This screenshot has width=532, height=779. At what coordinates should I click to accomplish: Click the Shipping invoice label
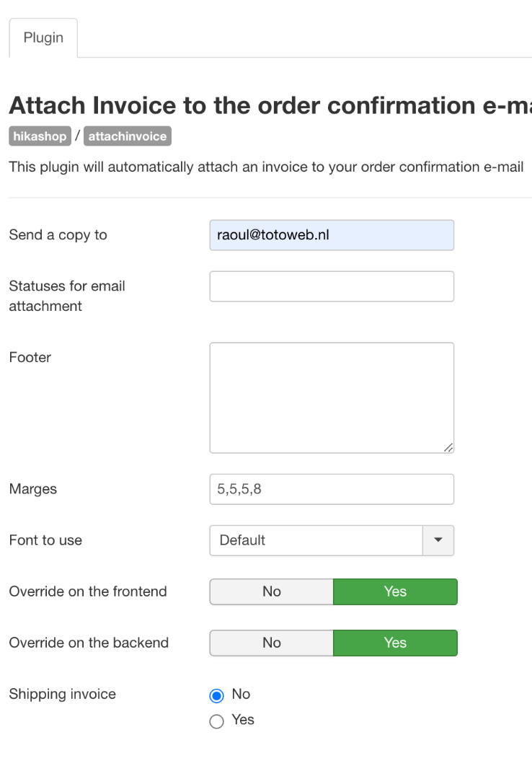(x=62, y=694)
